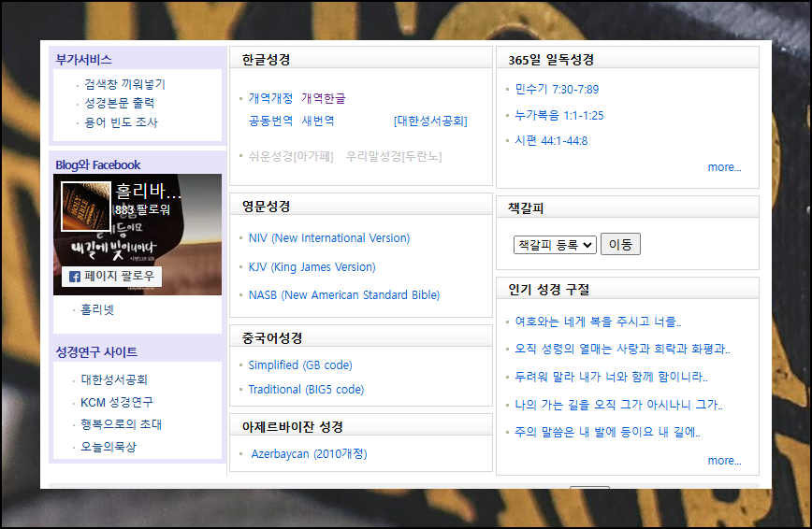This screenshot has height=529, width=812.
Task: Read 누가복음 1:1-1:25 daily passage
Action: 559,115
